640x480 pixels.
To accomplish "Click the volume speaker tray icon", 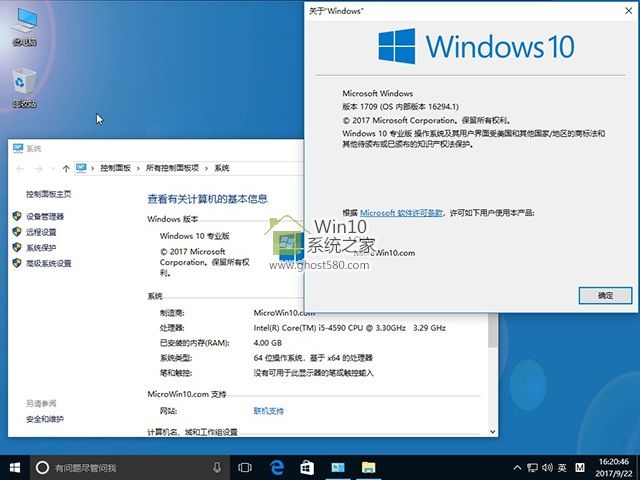I will 547,468.
